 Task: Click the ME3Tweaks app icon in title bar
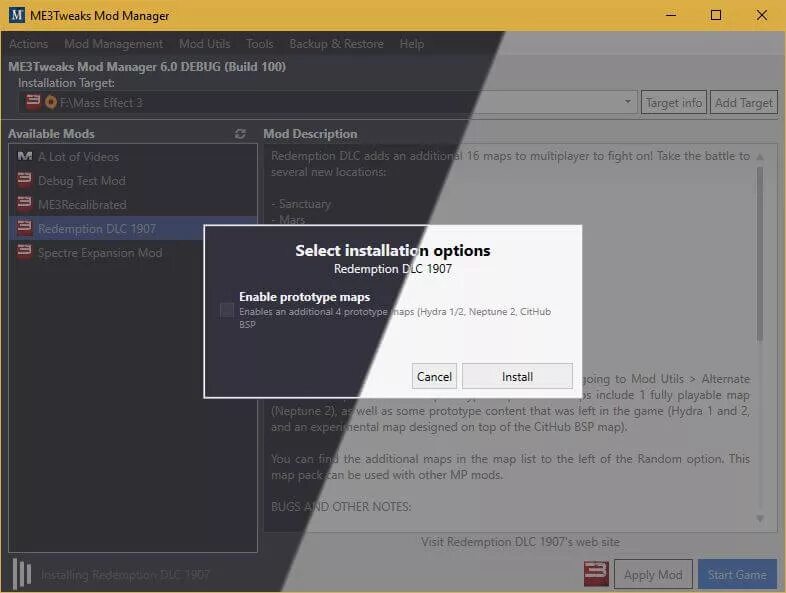pyautogui.click(x=17, y=15)
